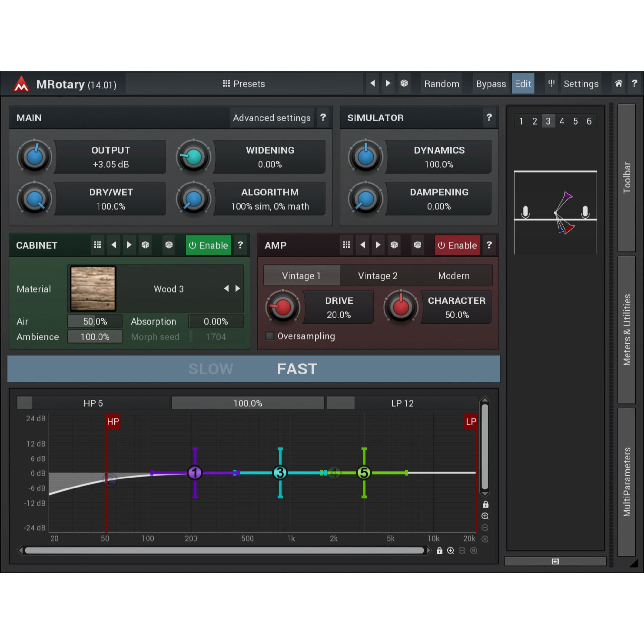Expand the MultiParameters side panel
The height and width of the screenshot is (644, 644).
tap(627, 482)
